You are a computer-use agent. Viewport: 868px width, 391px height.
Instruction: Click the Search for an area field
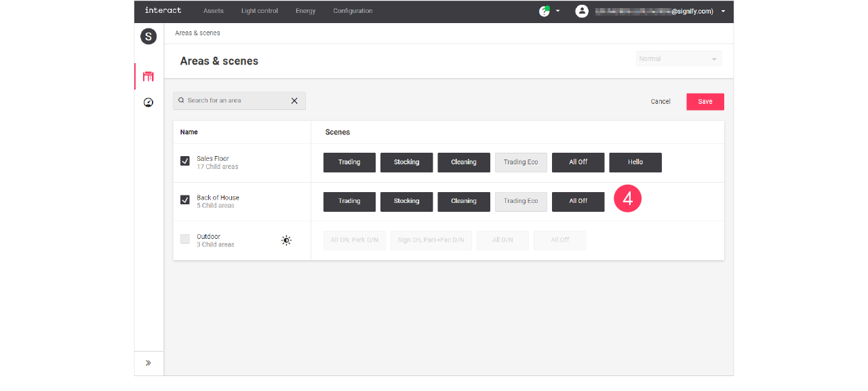point(234,101)
